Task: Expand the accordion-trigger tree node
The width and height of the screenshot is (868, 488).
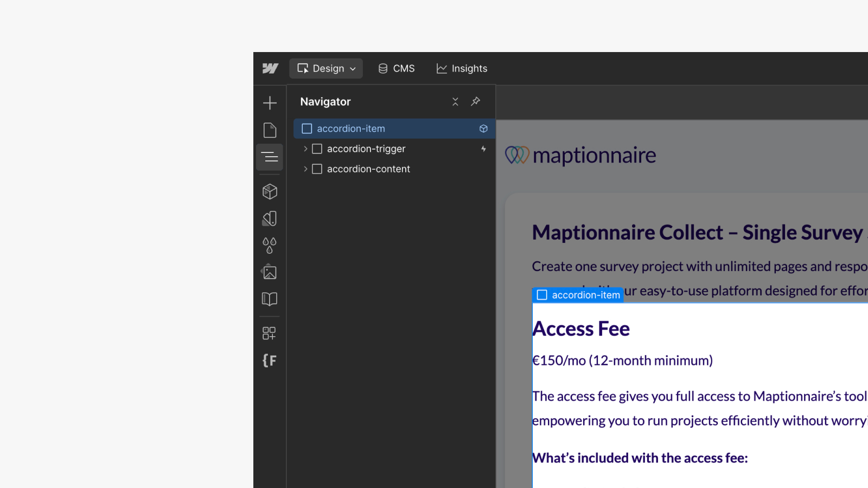Action: (x=305, y=149)
